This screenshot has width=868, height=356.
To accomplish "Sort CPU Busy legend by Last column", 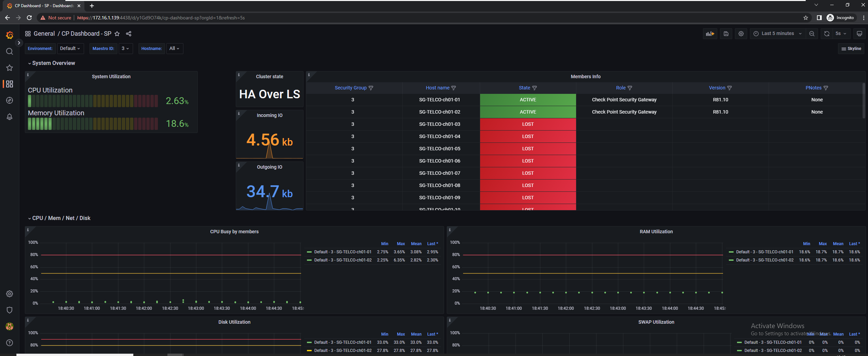I will tap(432, 244).
